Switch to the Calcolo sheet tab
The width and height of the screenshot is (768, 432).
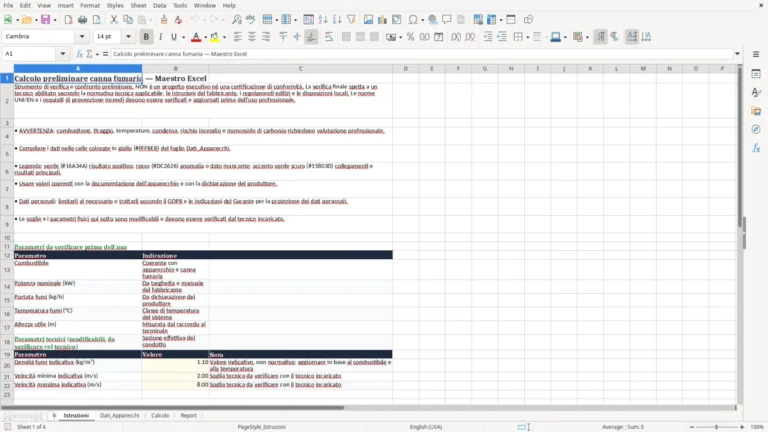[160, 415]
